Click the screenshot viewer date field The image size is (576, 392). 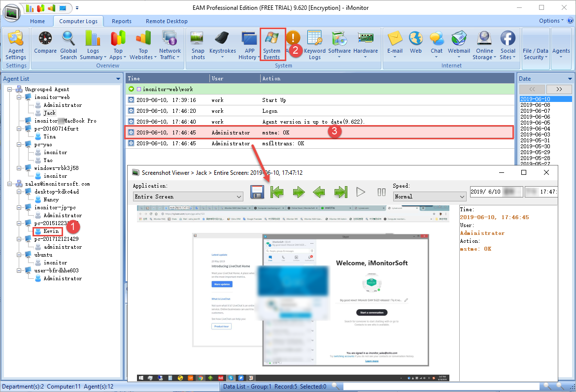(x=496, y=192)
